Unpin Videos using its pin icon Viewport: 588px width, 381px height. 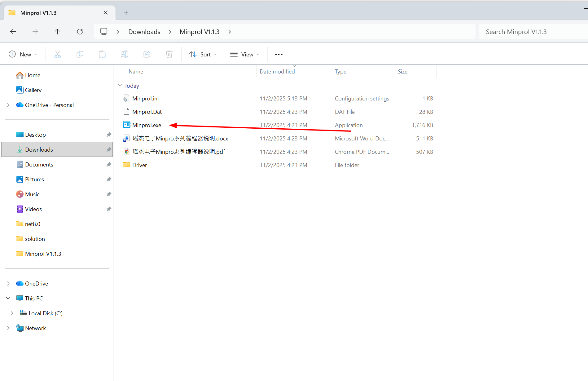[109, 209]
